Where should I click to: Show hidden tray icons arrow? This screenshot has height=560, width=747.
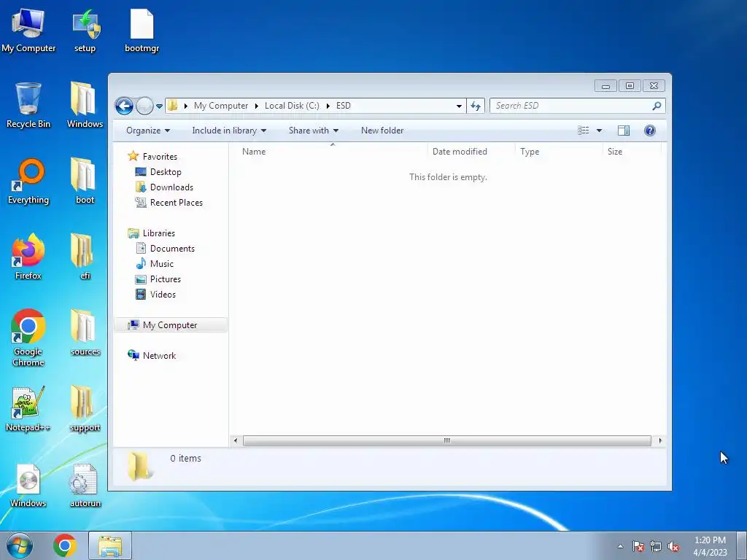620,547
